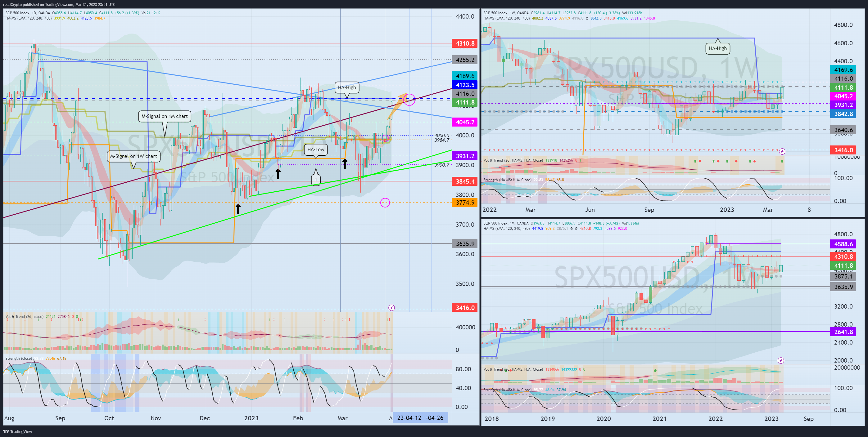Click green up arrow in monthly Vol & Trend panel
Image resolution: width=868 pixels, height=437 pixels.
click(x=655, y=370)
